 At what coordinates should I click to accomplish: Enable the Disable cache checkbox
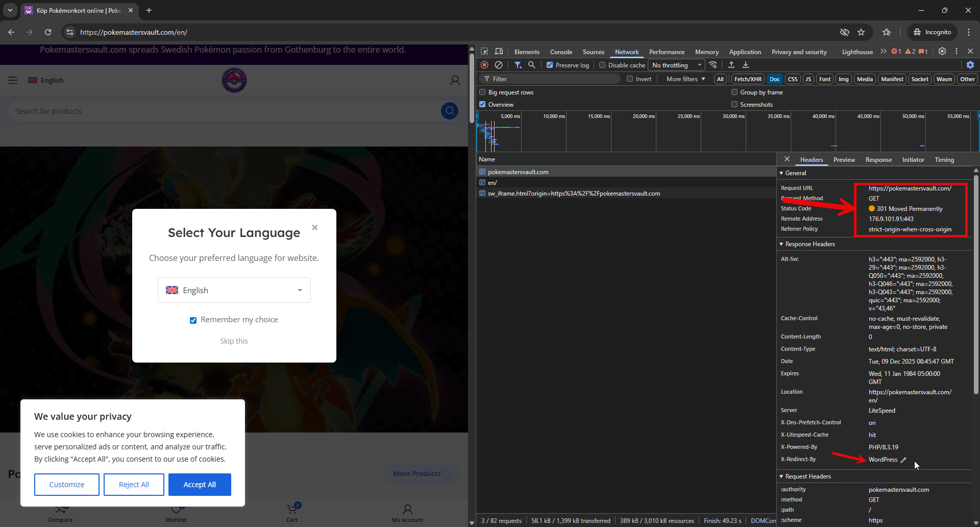pos(602,65)
